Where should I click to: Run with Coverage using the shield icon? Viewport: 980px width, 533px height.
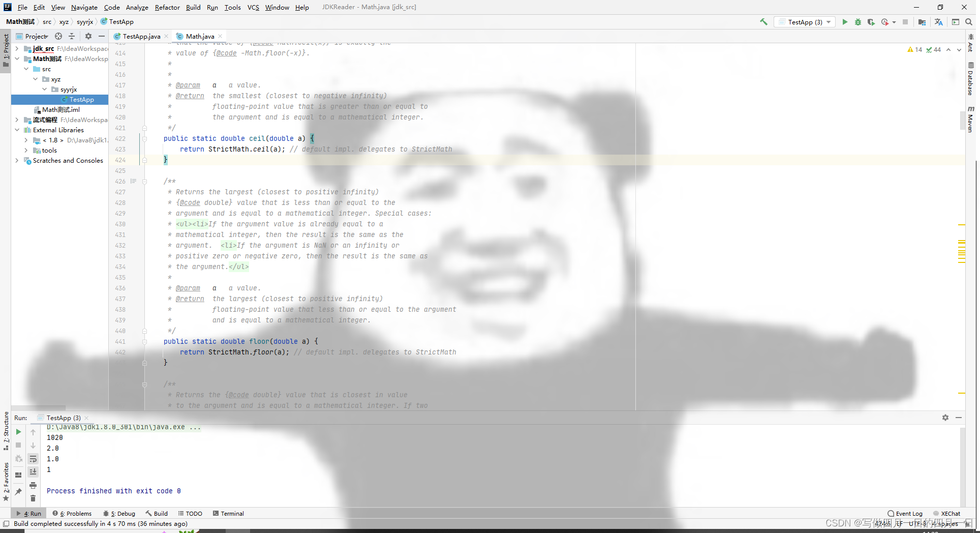pyautogui.click(x=871, y=22)
